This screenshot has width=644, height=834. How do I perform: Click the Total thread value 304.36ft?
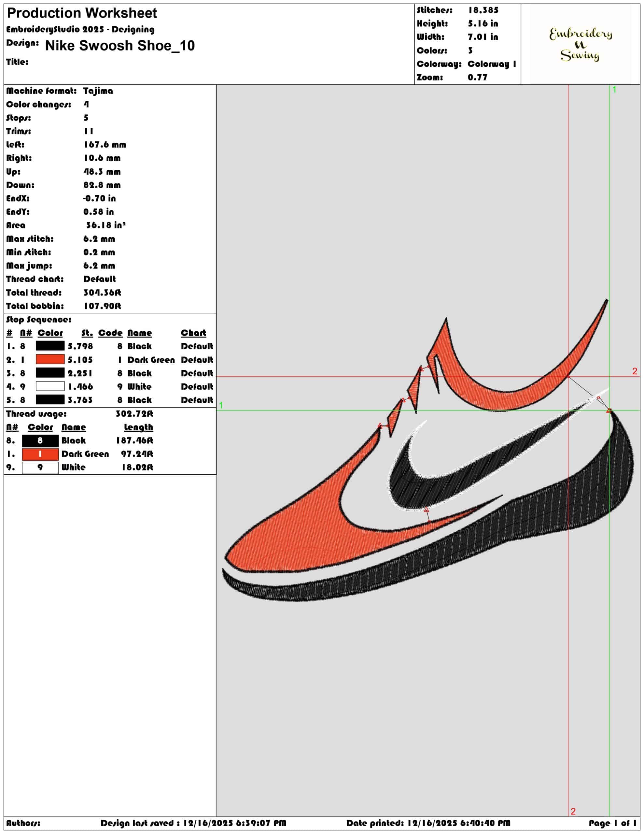coord(102,293)
